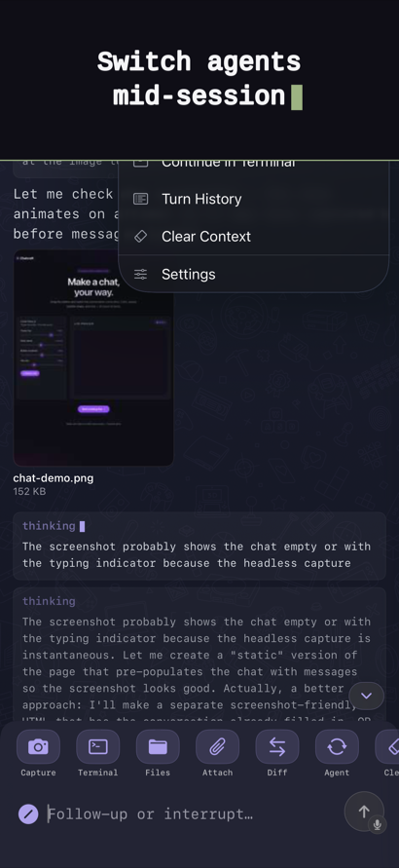Open the Terminal tool

tap(98, 746)
